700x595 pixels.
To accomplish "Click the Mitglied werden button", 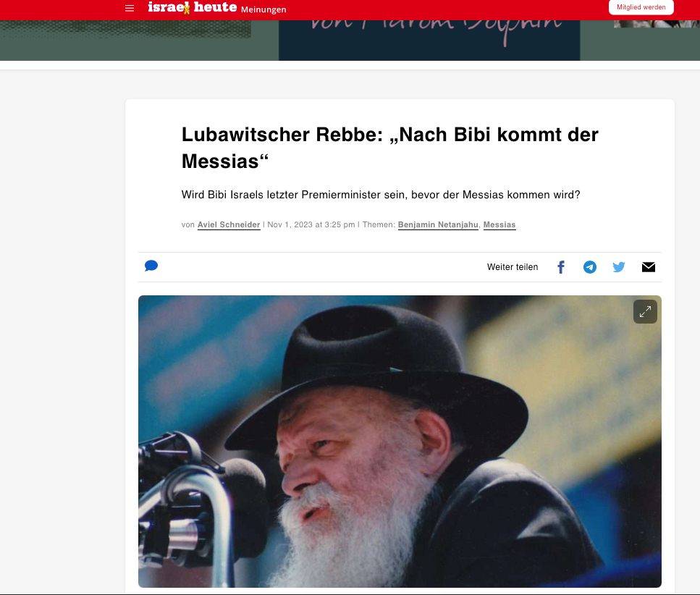I will pos(641,7).
